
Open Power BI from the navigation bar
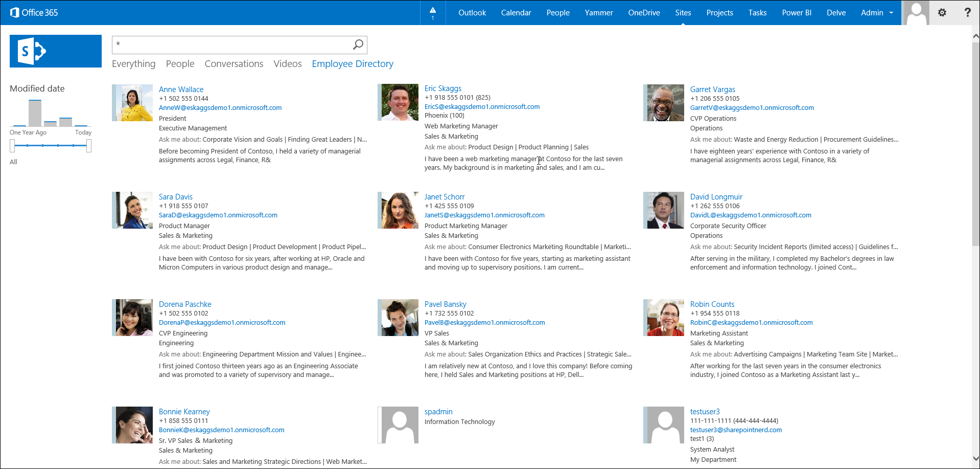[797, 12]
